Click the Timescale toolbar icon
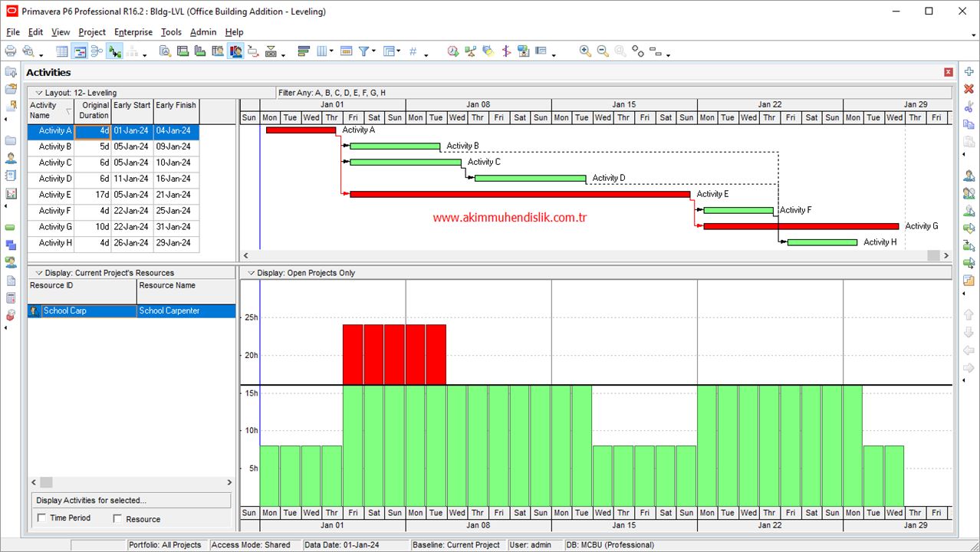Screen dimensions: 980x552 click(x=346, y=51)
